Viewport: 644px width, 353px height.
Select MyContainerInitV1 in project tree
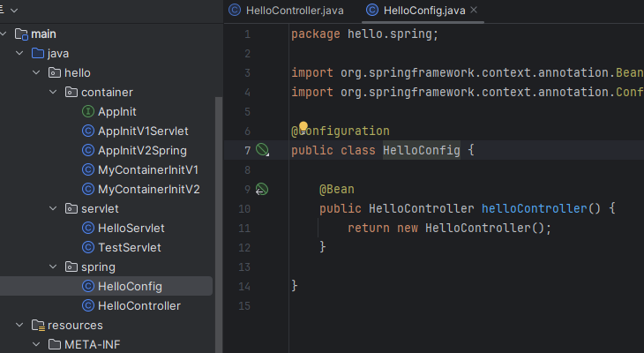click(x=148, y=169)
